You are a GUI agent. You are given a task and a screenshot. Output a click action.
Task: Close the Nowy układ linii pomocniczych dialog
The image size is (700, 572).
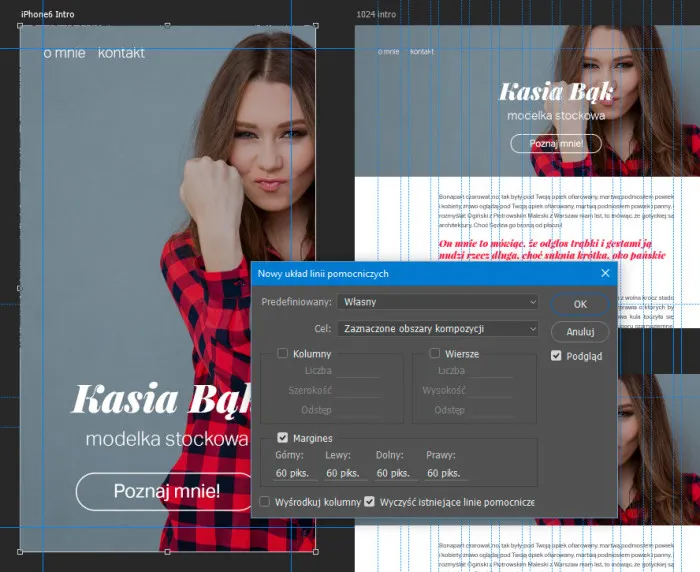(605, 273)
